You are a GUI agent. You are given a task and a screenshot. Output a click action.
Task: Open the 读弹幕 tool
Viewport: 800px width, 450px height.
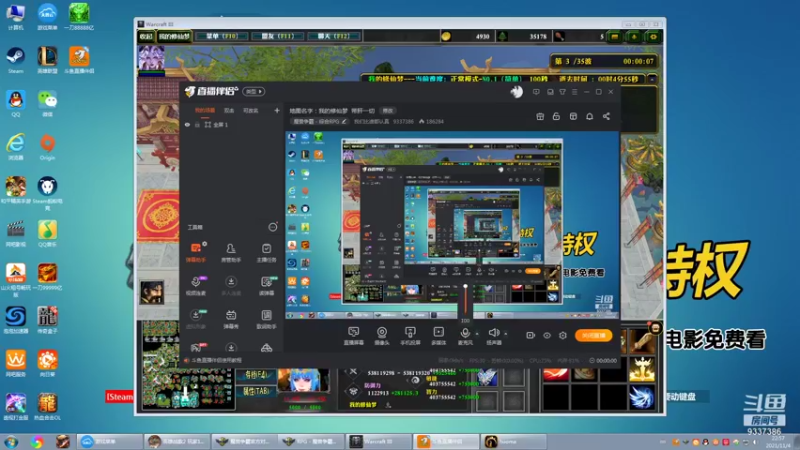(266, 286)
